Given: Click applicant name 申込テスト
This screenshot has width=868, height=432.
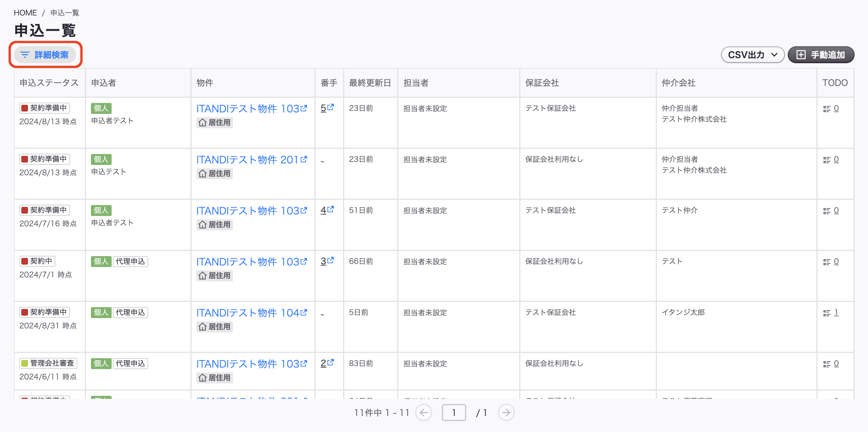Looking at the screenshot, I should coord(109,172).
